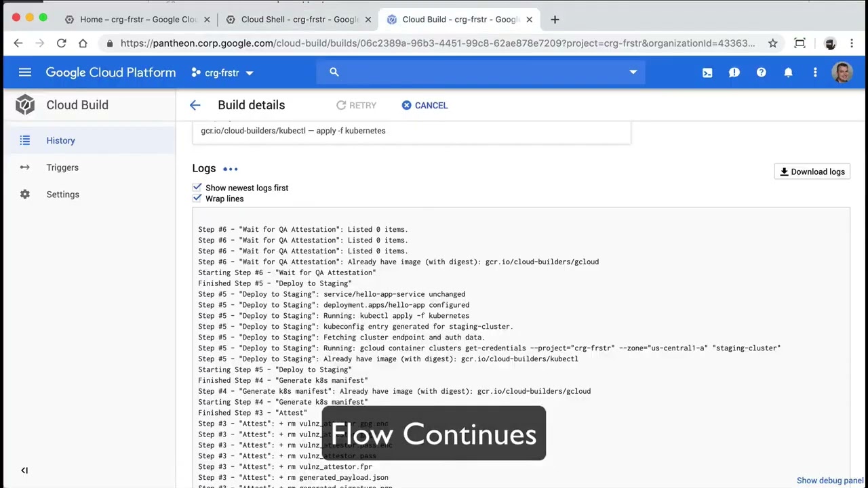Click the Triggers arrow icon in sidebar
Viewport: 868px width, 488px height.
pos(25,167)
